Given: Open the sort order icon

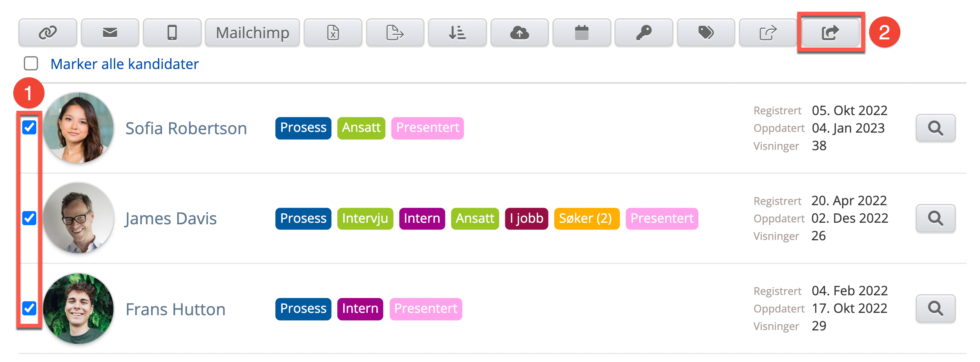Looking at the screenshot, I should click(457, 33).
